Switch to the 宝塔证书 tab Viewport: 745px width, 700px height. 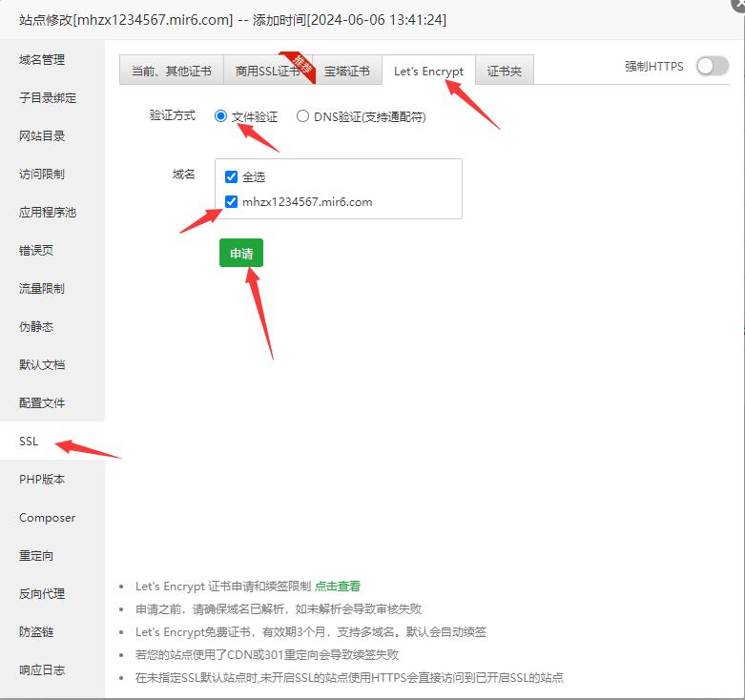tap(347, 72)
